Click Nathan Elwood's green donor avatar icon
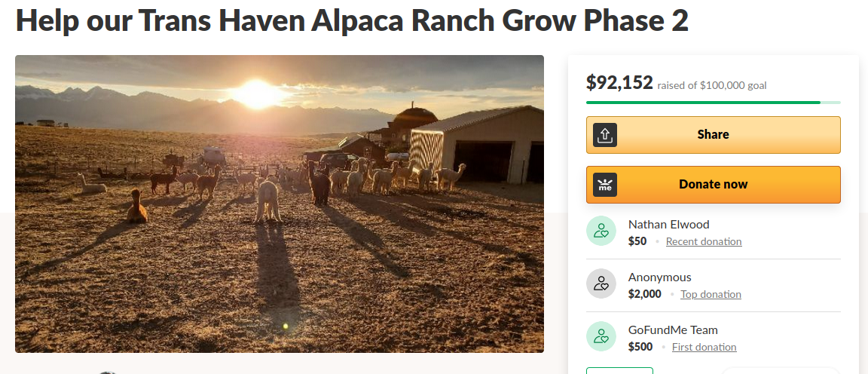 click(601, 231)
